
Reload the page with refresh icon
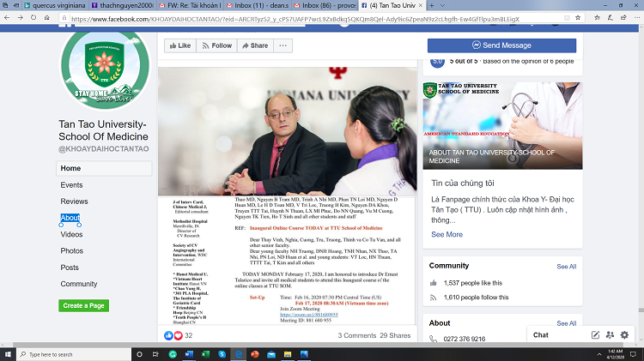33,18
